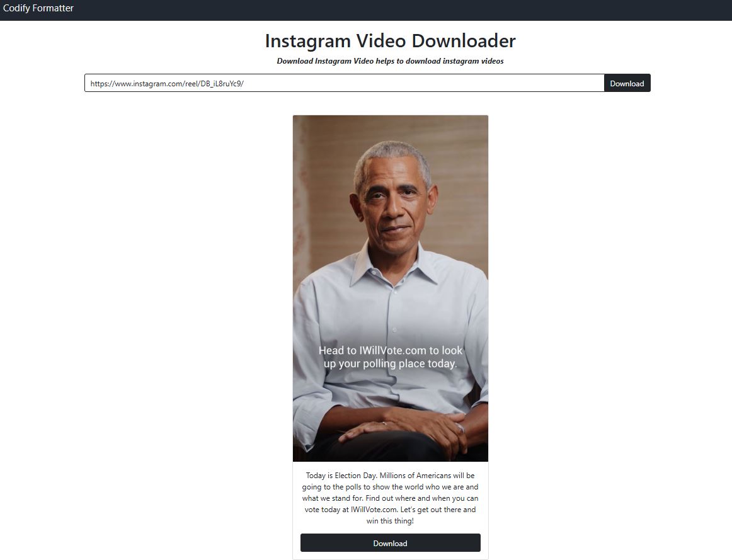
Task: Click the 'Instagram Video Downloader' heading
Action: coord(391,40)
